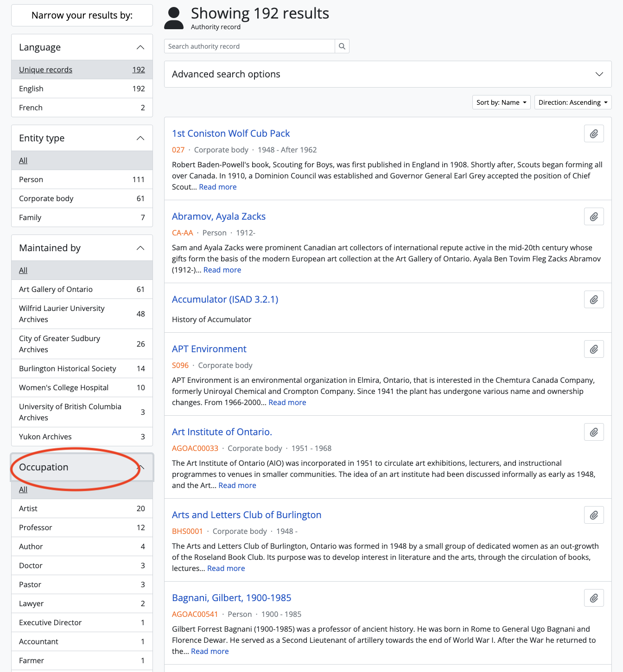Collapse the Language facet panel
Viewport: 623px width, 672px height.
140,47
